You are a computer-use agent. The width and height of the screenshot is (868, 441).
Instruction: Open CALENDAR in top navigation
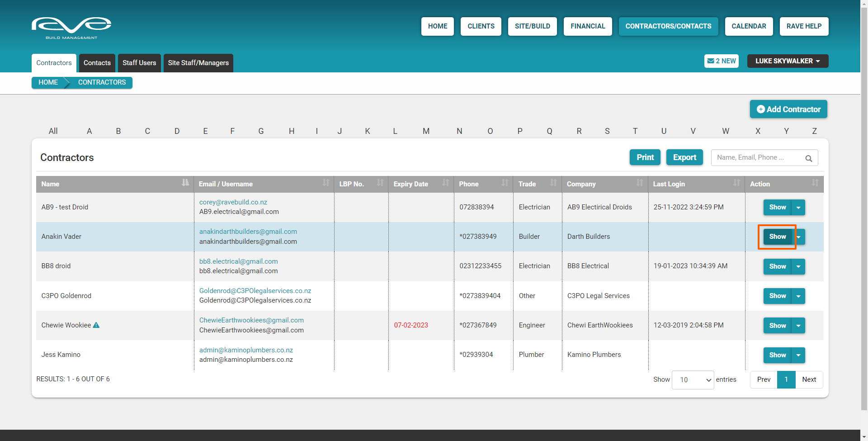pyautogui.click(x=749, y=26)
